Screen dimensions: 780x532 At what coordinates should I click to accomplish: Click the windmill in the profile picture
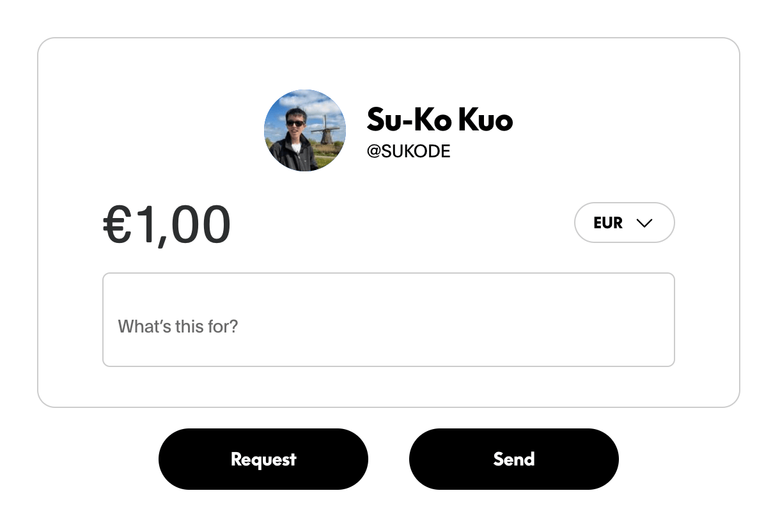pos(327,130)
